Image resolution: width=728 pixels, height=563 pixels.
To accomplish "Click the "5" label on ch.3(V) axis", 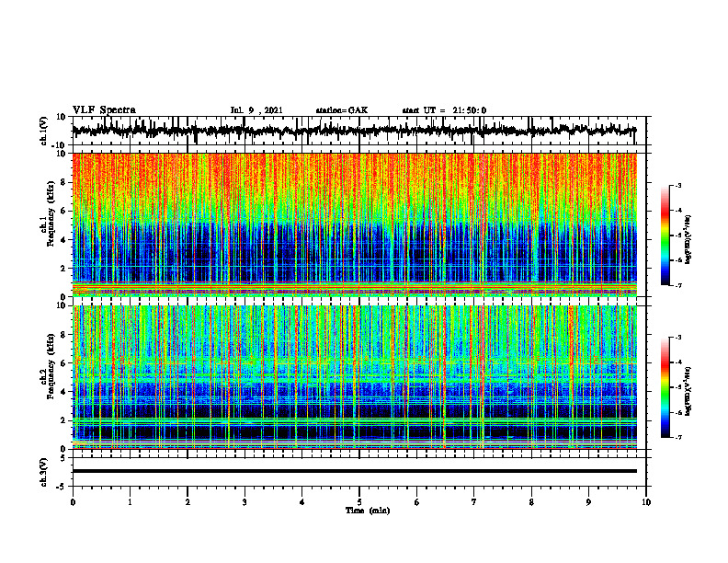I will [64, 458].
